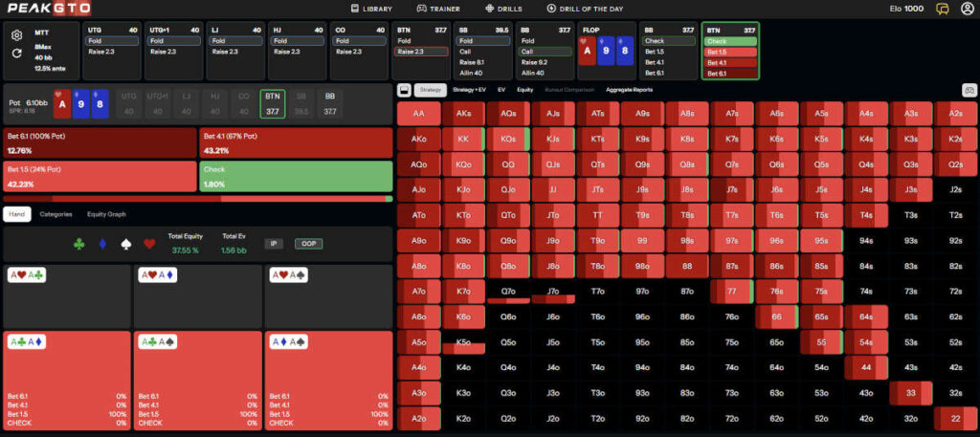Open the Library menu
The width and height of the screenshot is (980, 437).
coord(371,9)
